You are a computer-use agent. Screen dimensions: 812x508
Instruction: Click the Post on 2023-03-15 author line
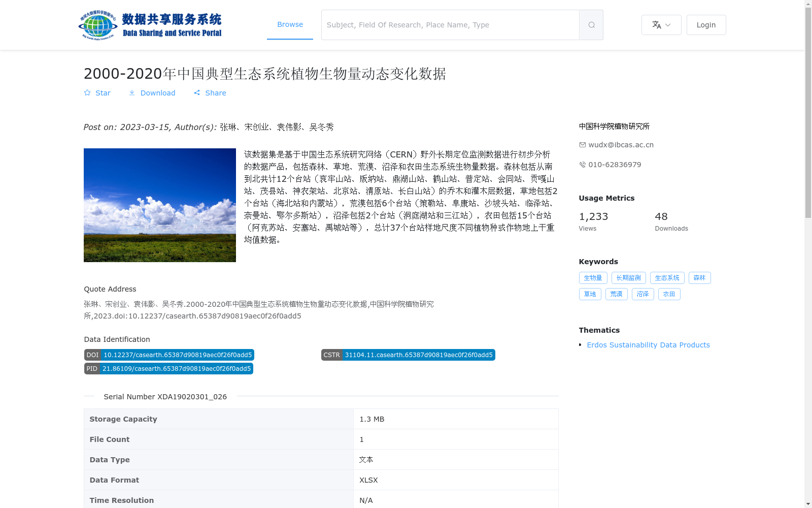pos(209,127)
